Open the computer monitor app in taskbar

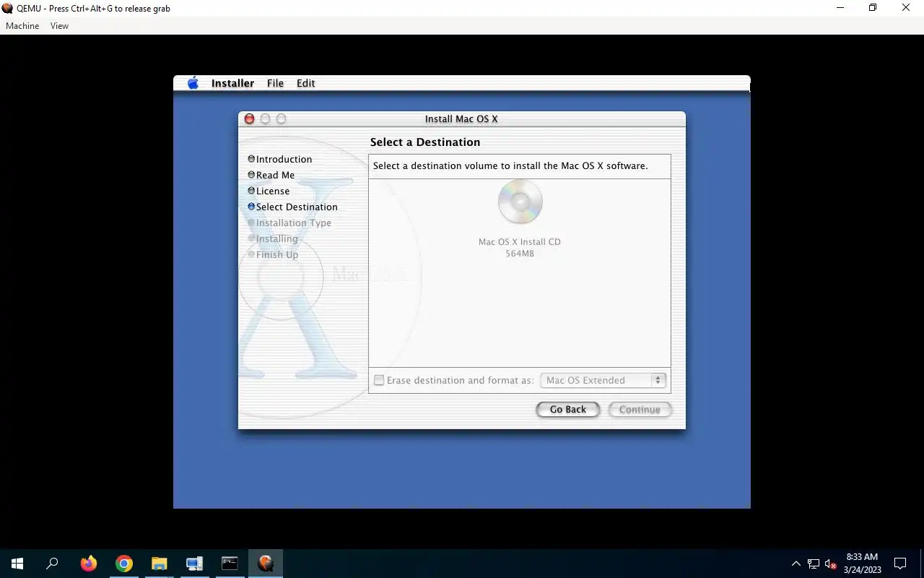click(194, 564)
